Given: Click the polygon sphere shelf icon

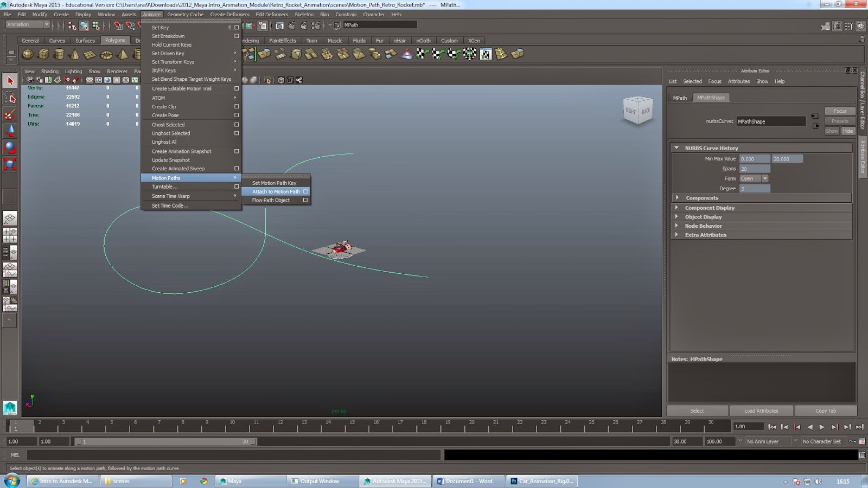Looking at the screenshot, I should 28,54.
